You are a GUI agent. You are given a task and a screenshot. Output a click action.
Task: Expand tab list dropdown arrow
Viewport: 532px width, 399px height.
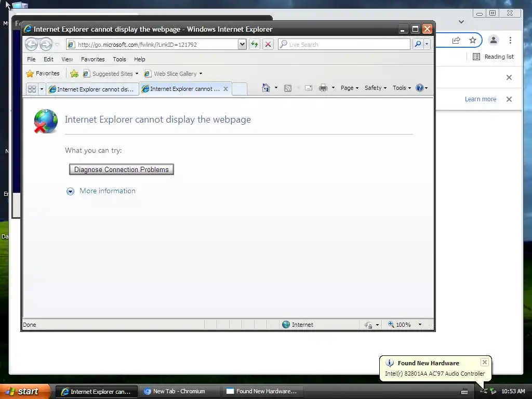pos(42,89)
